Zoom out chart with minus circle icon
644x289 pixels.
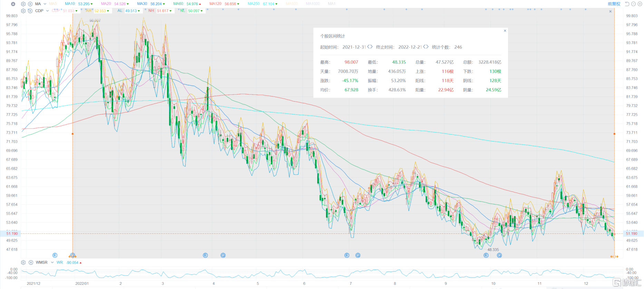[633, 4]
